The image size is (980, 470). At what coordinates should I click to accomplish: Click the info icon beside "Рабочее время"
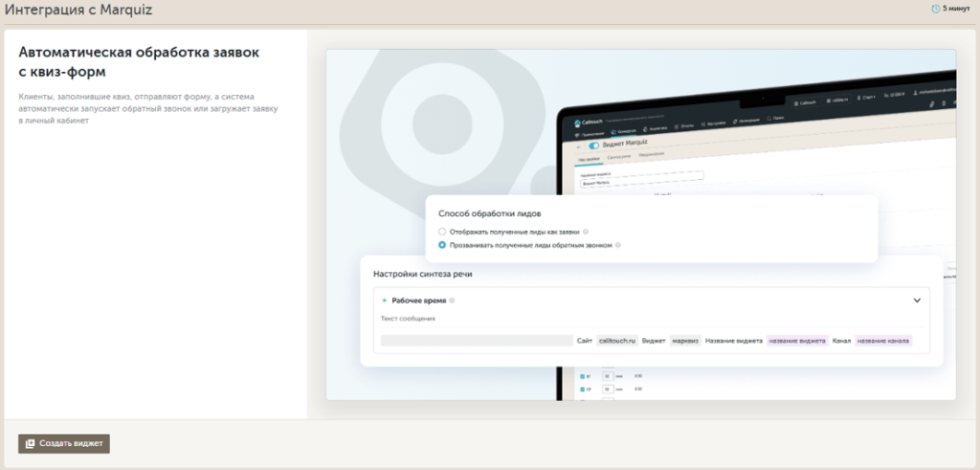click(x=452, y=301)
